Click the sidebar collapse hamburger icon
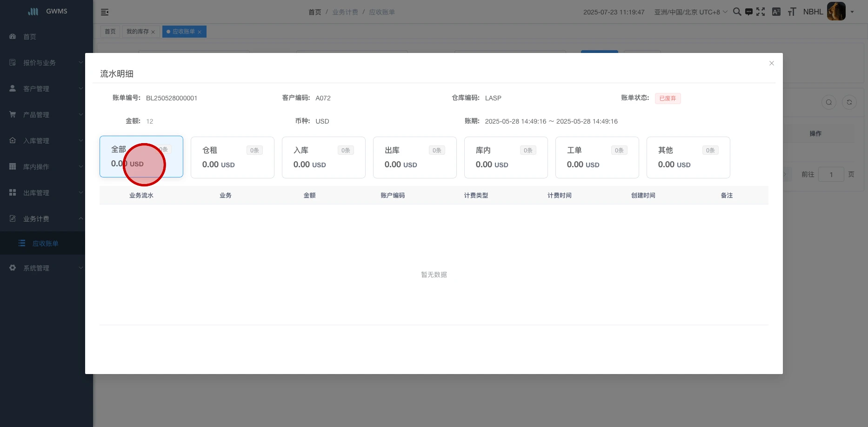 point(105,12)
